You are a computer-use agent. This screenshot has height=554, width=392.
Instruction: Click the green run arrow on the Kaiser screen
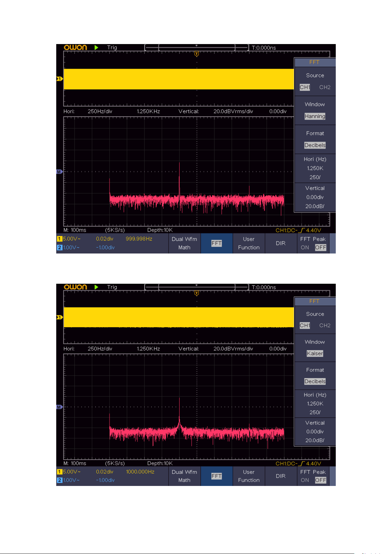[x=96, y=287]
